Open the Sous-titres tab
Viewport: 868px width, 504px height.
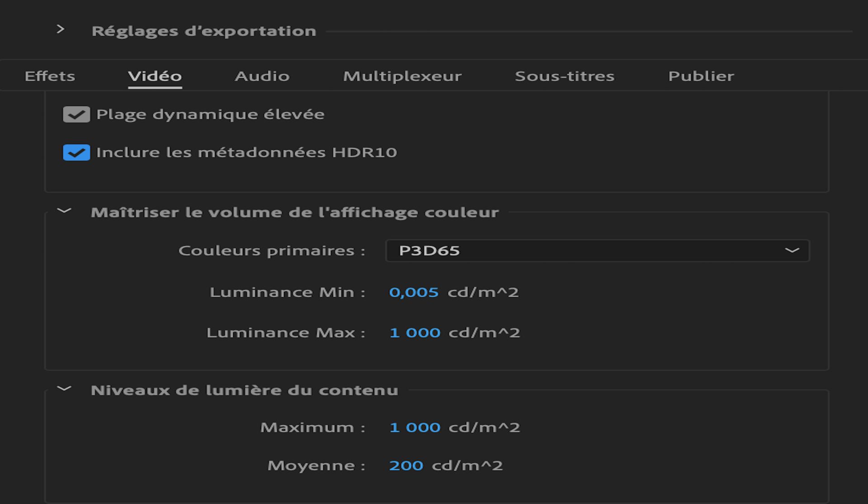pos(565,76)
